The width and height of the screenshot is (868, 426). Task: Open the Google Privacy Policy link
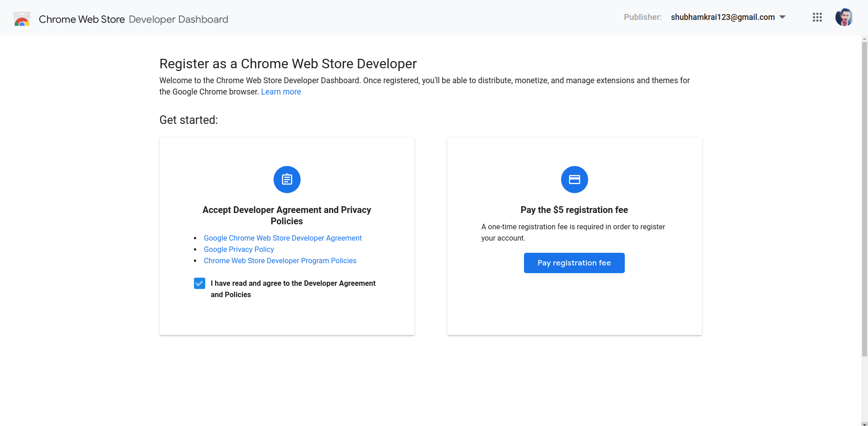pos(239,249)
